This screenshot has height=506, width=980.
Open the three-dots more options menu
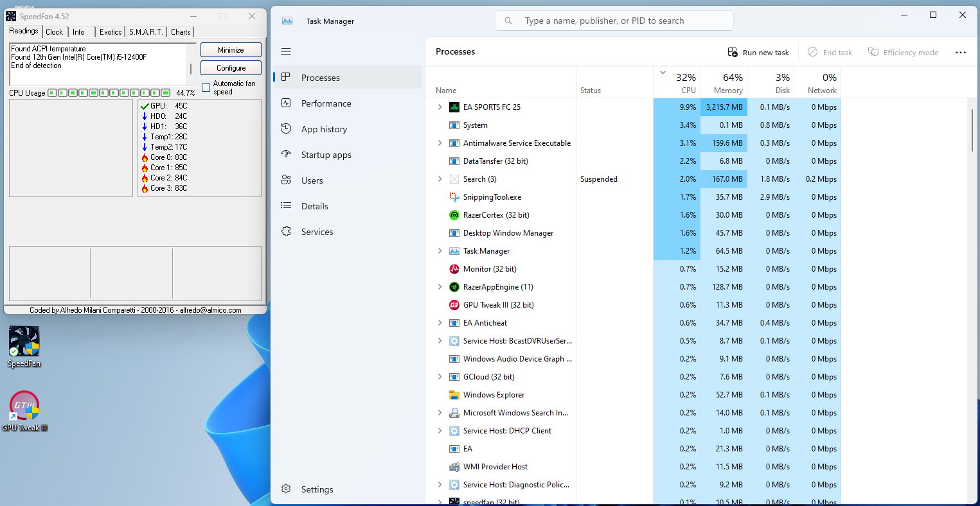point(961,53)
